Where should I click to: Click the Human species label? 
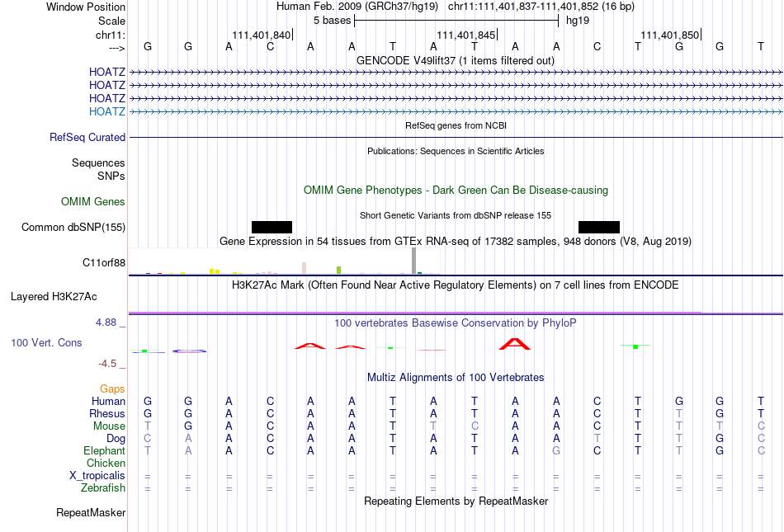[x=108, y=401]
